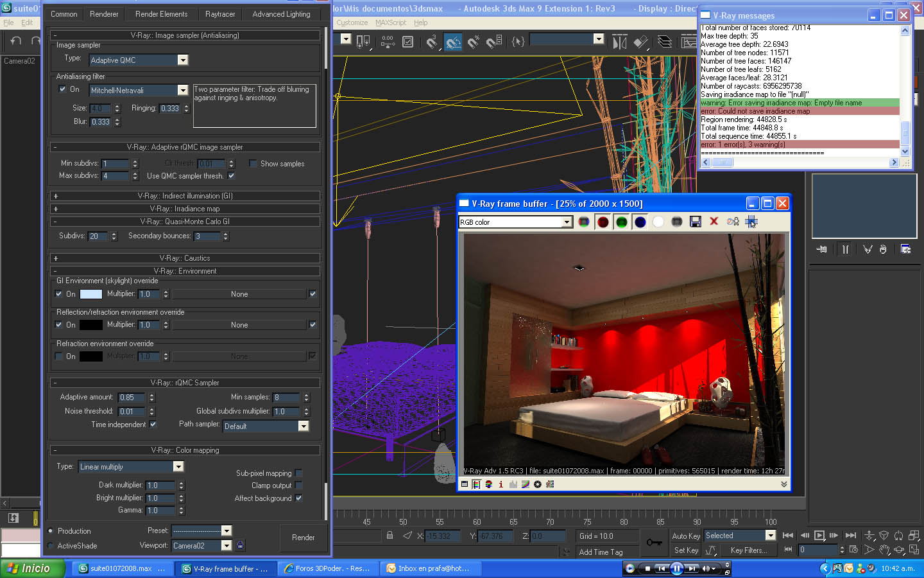Expand the V-Ray Caustics rollout
The image size is (924, 578).
point(185,258)
